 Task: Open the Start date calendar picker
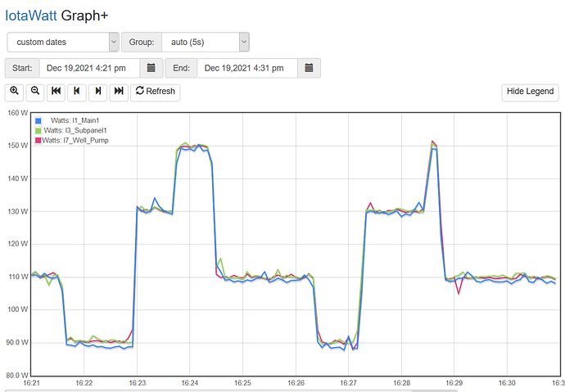click(x=151, y=68)
